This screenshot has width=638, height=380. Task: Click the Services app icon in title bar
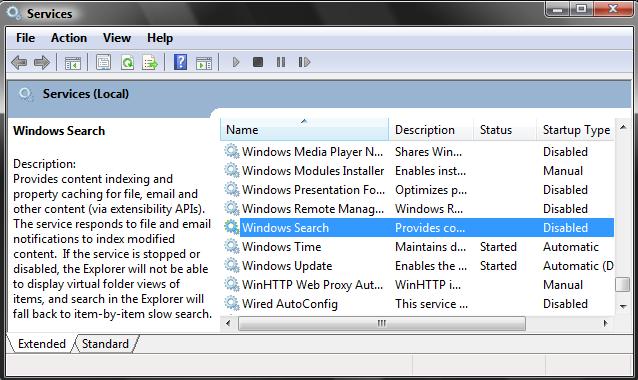[x=13, y=13]
